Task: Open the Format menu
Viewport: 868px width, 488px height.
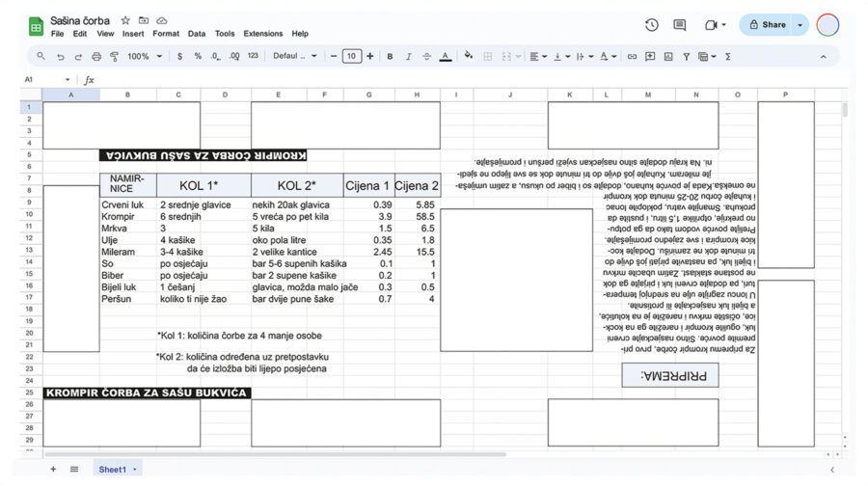Action: click(x=166, y=34)
